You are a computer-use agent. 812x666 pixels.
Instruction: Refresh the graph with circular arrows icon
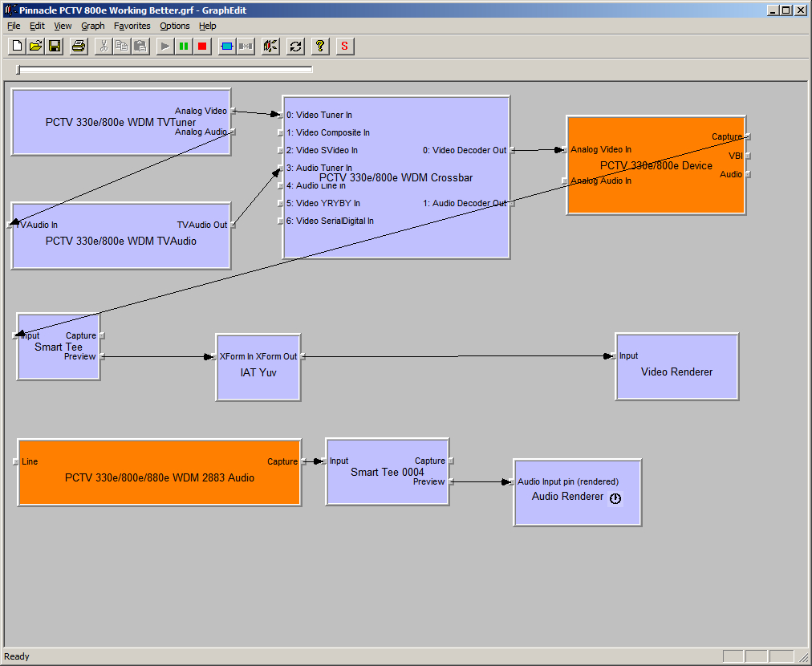(x=295, y=46)
